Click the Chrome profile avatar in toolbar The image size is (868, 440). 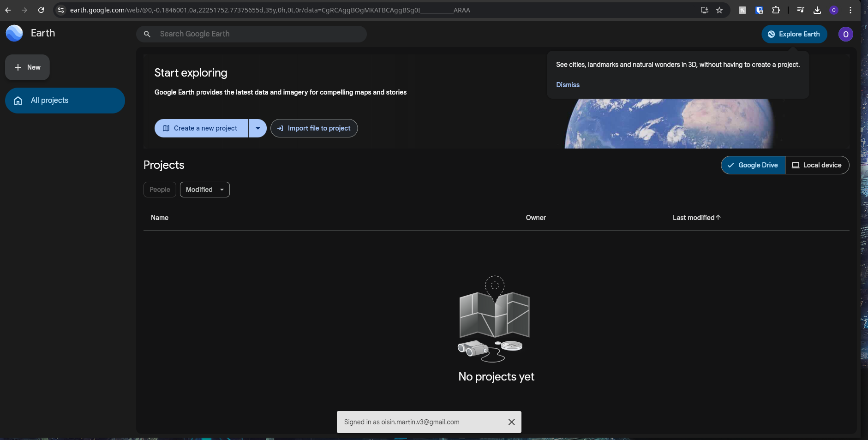tap(834, 10)
